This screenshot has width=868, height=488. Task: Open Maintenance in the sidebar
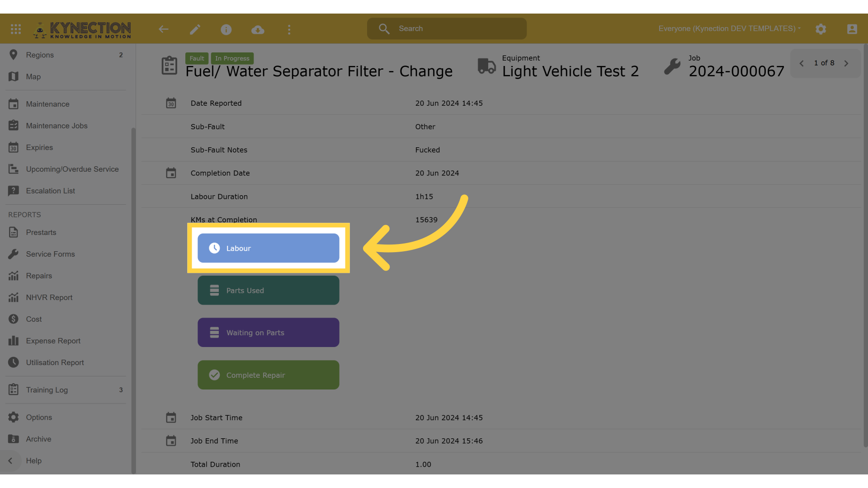tap(66, 104)
